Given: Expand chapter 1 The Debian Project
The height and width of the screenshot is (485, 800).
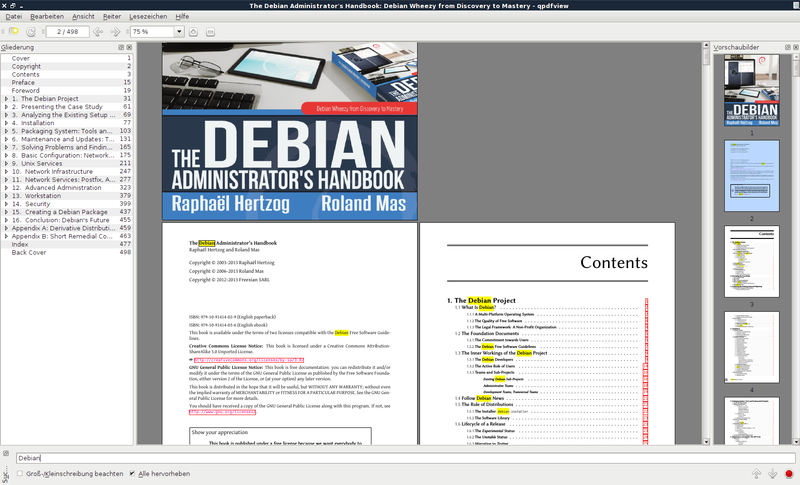Looking at the screenshot, I should (x=6, y=99).
